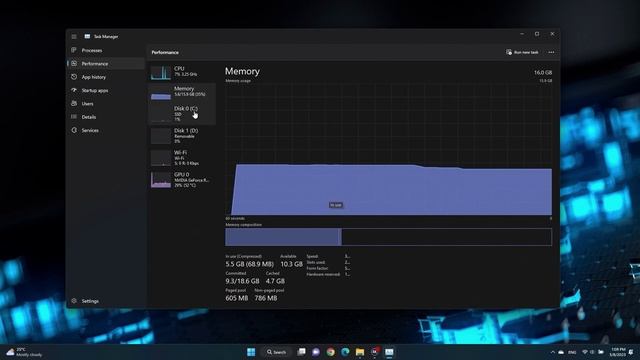Open the Details page

click(106, 117)
